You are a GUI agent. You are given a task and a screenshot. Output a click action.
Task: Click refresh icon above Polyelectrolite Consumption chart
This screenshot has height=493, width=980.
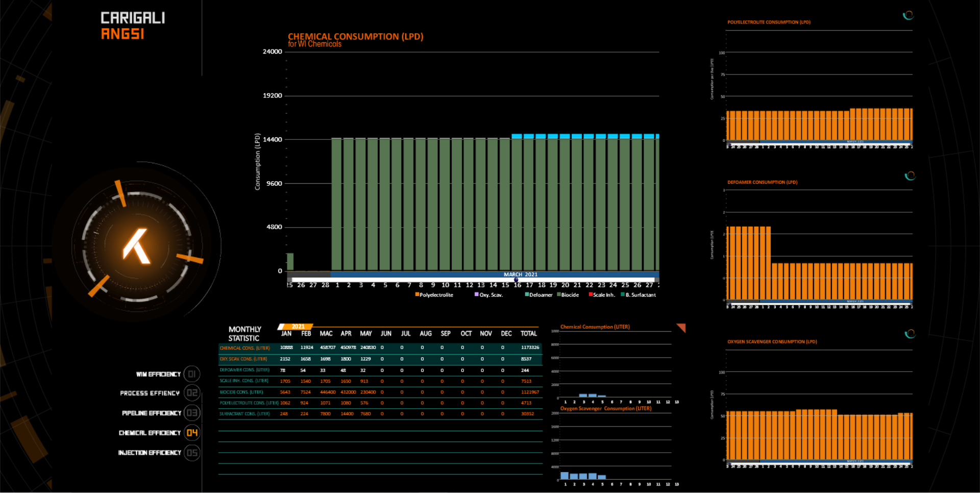click(x=908, y=15)
